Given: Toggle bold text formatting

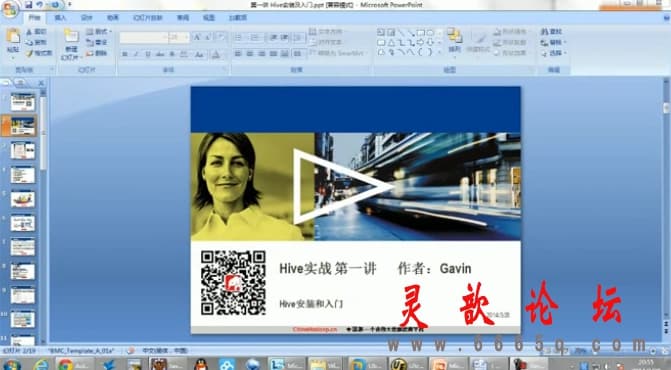Looking at the screenshot, I should click(x=125, y=54).
